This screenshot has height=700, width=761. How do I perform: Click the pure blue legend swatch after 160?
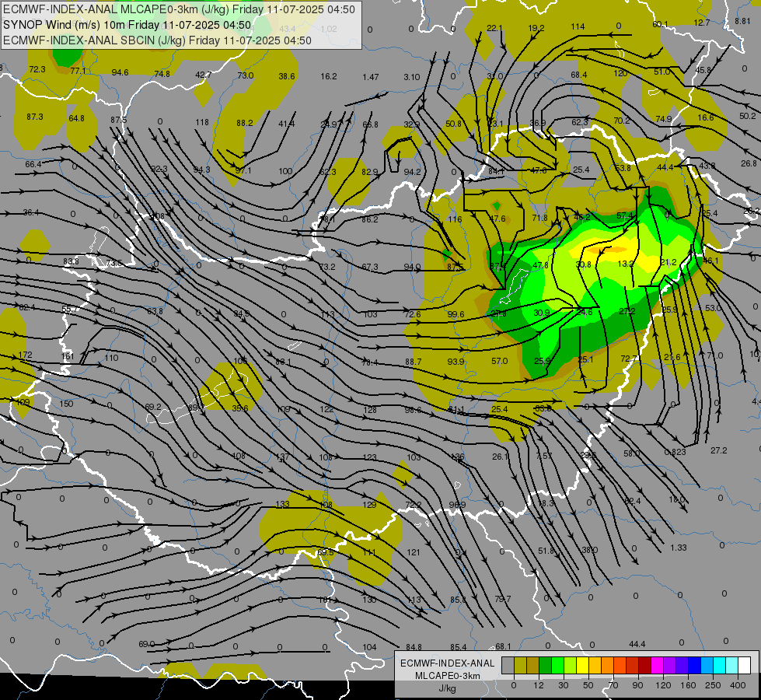694,665
